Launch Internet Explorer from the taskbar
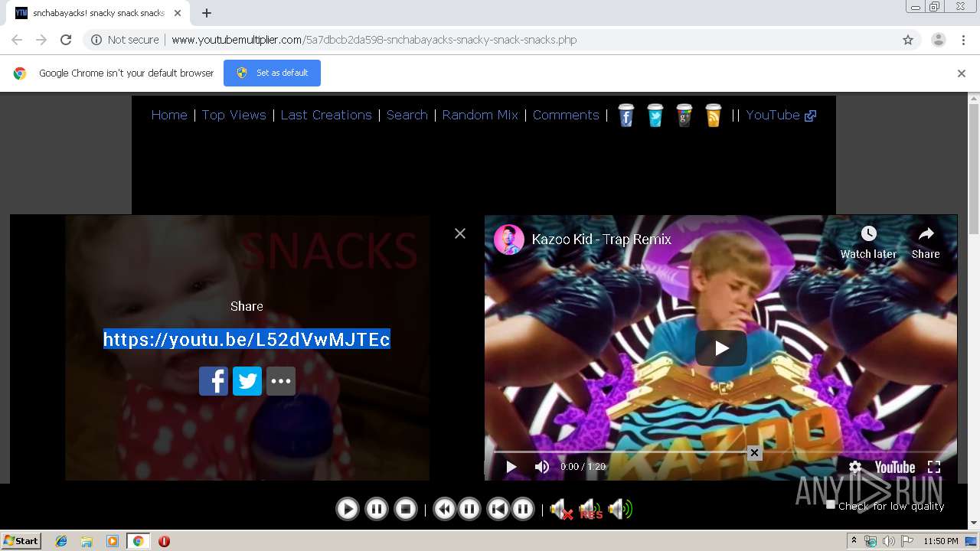The image size is (980, 551). (61, 541)
